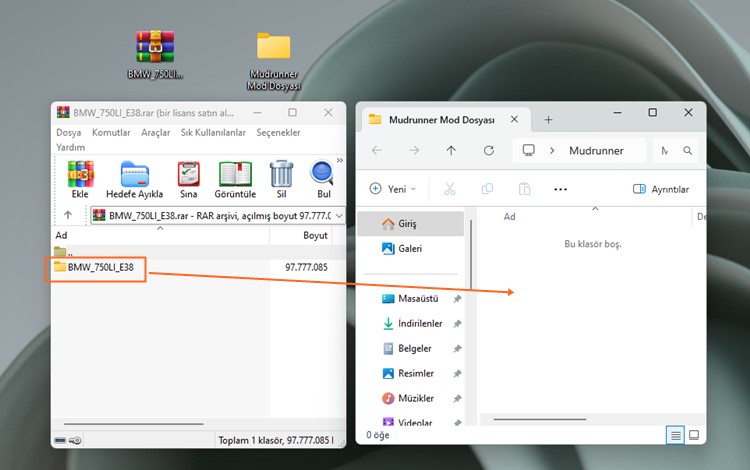Open İndirilenler in navigation pane
750x470 pixels.
tap(410, 324)
